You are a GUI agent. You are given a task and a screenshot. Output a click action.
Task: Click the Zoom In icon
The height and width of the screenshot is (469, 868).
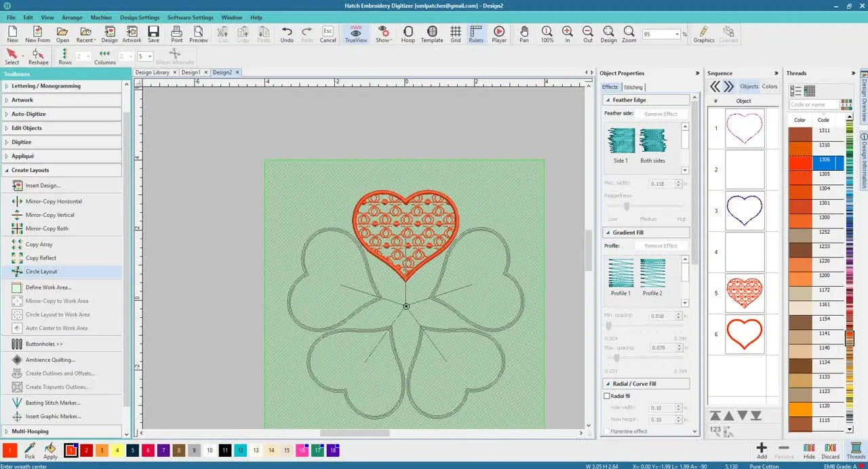(568, 33)
